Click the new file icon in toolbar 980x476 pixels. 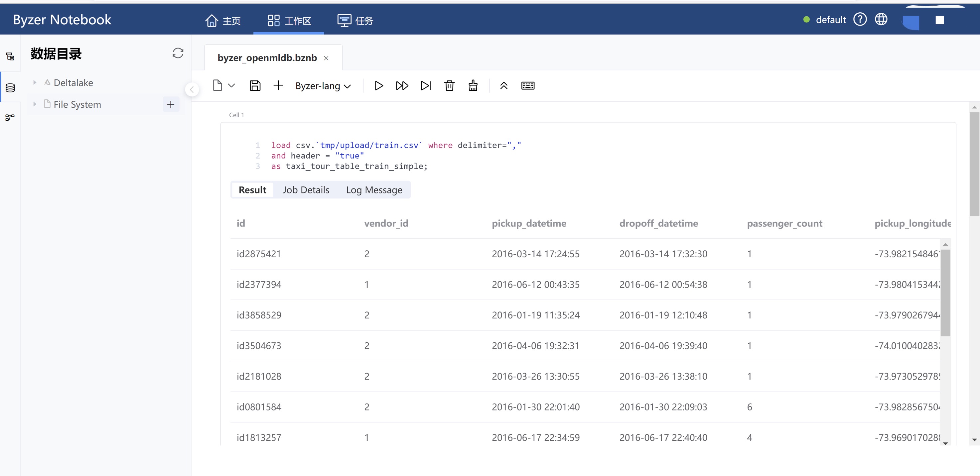point(217,85)
